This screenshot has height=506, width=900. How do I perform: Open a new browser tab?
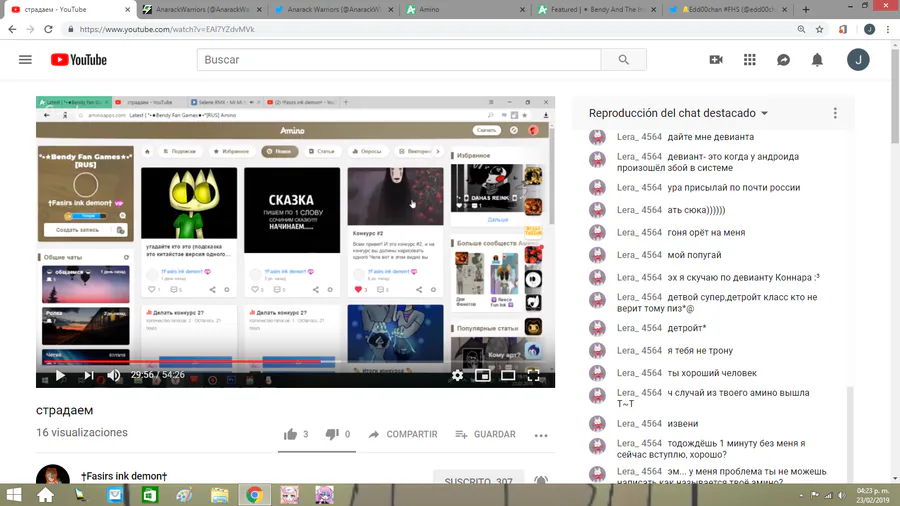(806, 10)
